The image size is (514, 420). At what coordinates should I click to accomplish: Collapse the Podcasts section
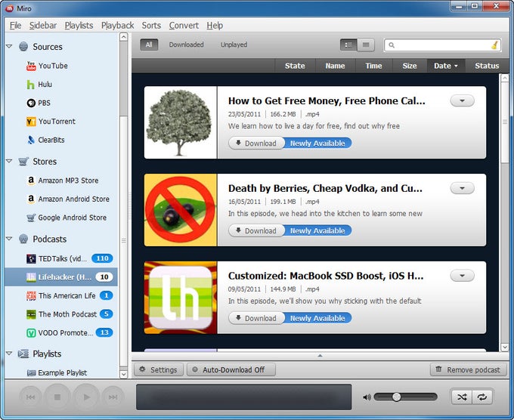[9, 239]
